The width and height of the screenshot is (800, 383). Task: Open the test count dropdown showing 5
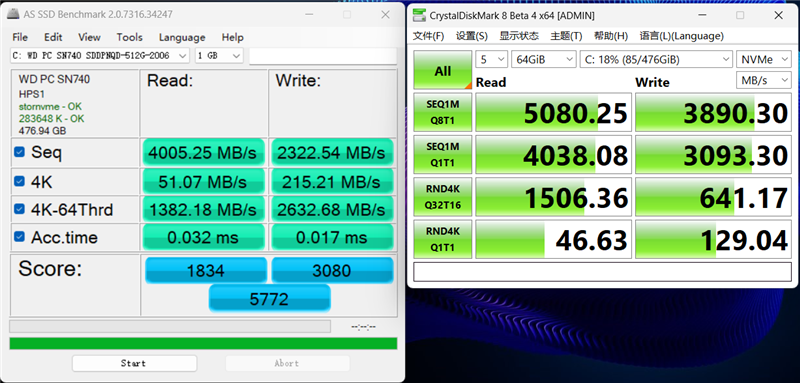491,60
